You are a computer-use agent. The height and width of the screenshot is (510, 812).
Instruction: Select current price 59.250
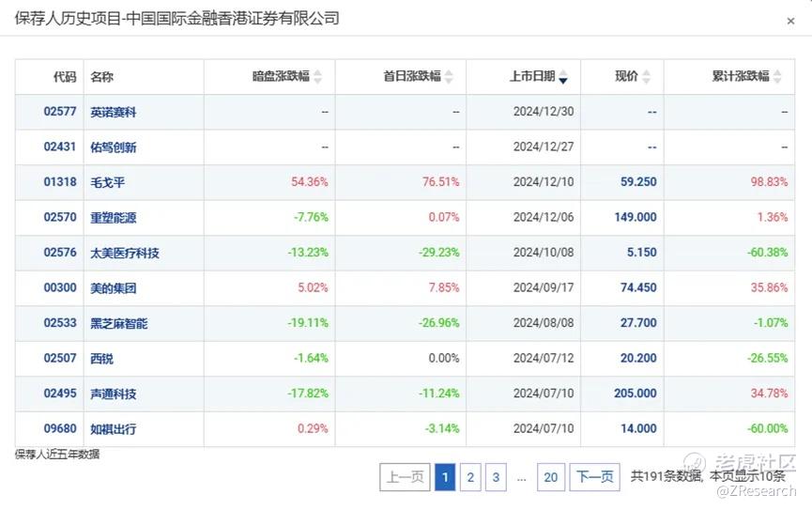(x=638, y=182)
